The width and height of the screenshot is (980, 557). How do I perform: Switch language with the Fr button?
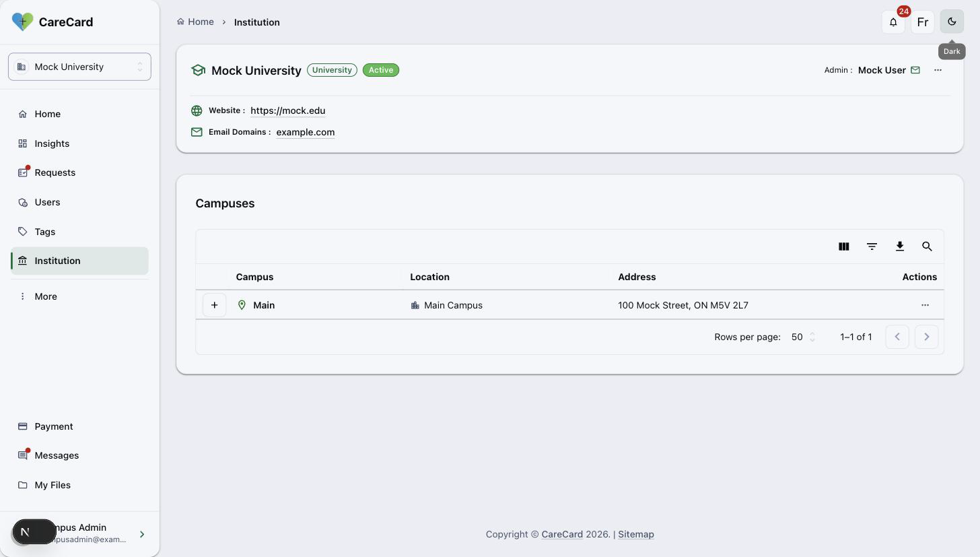[922, 22]
